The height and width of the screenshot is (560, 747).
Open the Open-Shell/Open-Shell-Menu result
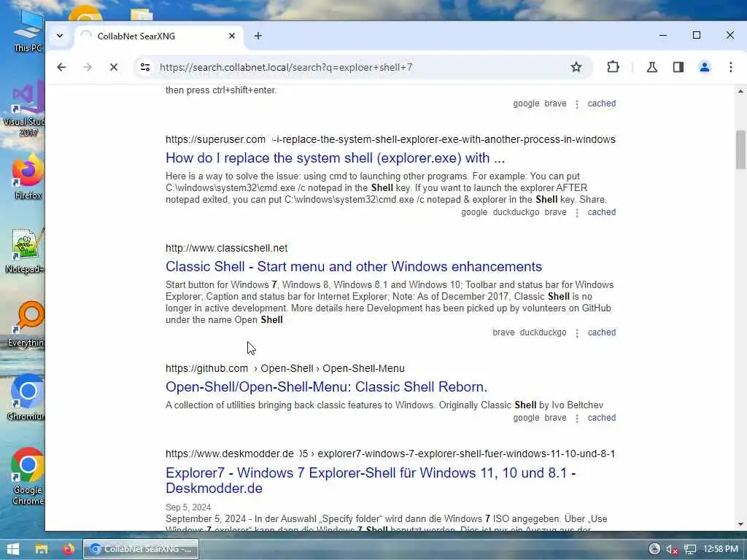[326, 386]
